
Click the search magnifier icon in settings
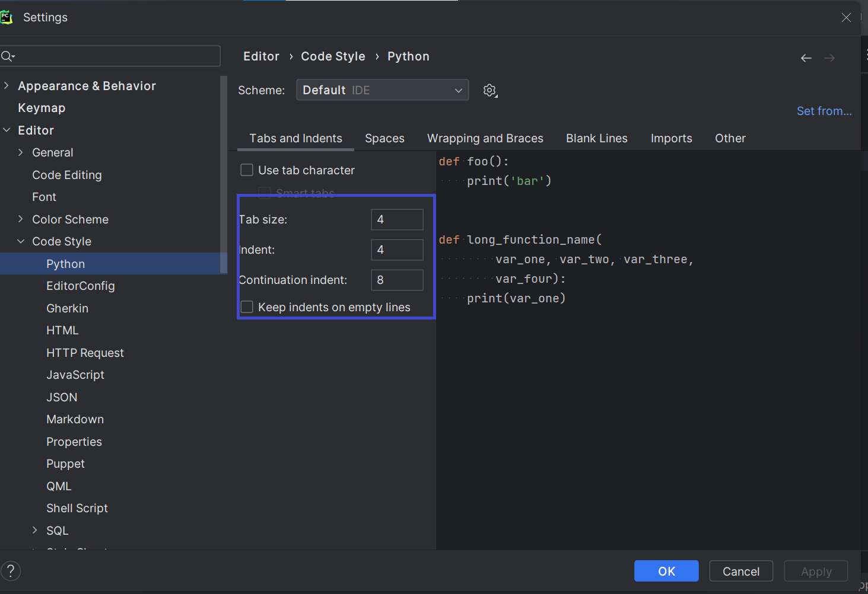click(x=8, y=56)
